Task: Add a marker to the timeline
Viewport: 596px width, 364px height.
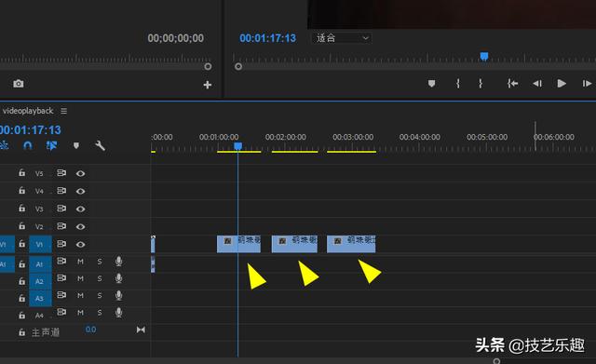Action: point(76,145)
